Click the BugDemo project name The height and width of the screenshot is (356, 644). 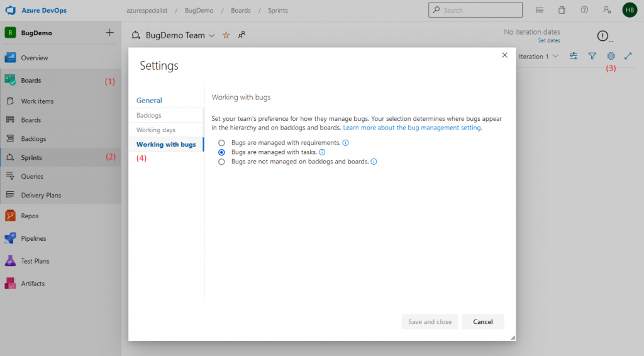coord(36,33)
